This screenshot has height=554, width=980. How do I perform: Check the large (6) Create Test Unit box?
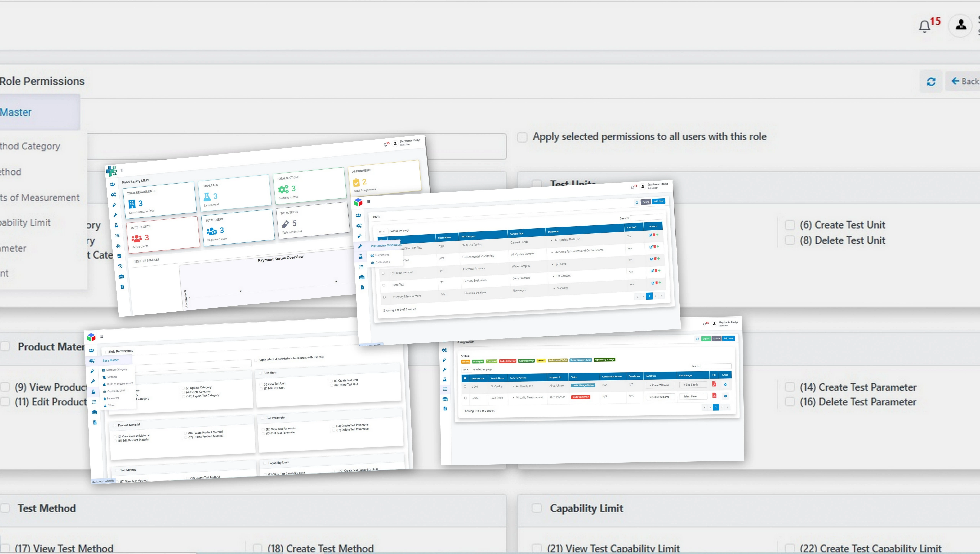(790, 225)
